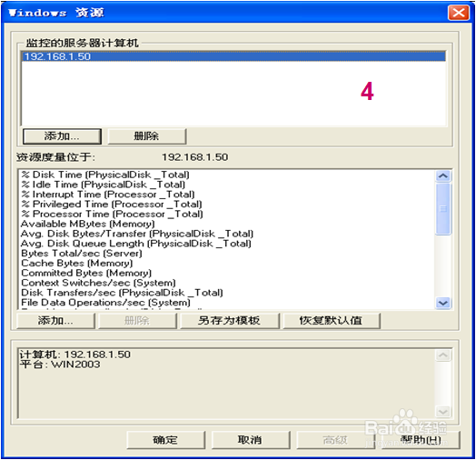Image resolution: width=476 pixels, height=460 pixels.
Task: Select server 192.168.1.50 in monitored list
Action: click(233, 56)
